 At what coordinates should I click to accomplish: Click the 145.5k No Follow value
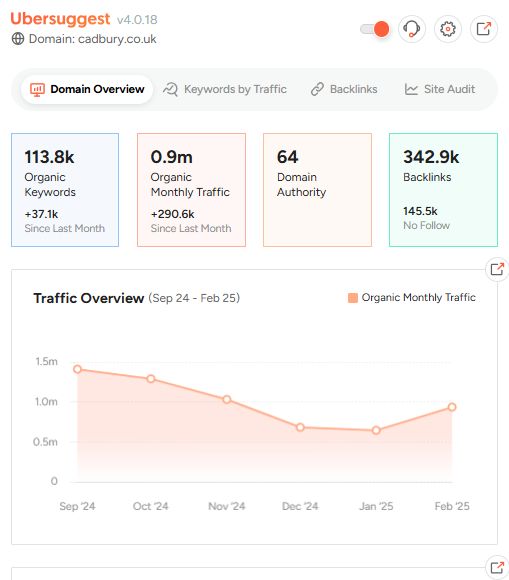pos(420,211)
